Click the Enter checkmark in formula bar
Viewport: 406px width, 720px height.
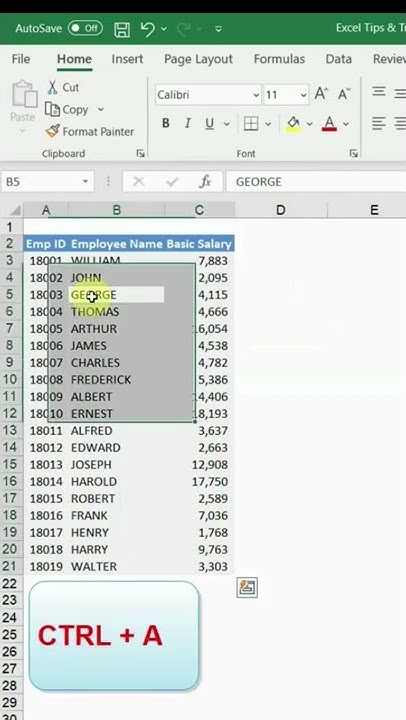pos(172,182)
